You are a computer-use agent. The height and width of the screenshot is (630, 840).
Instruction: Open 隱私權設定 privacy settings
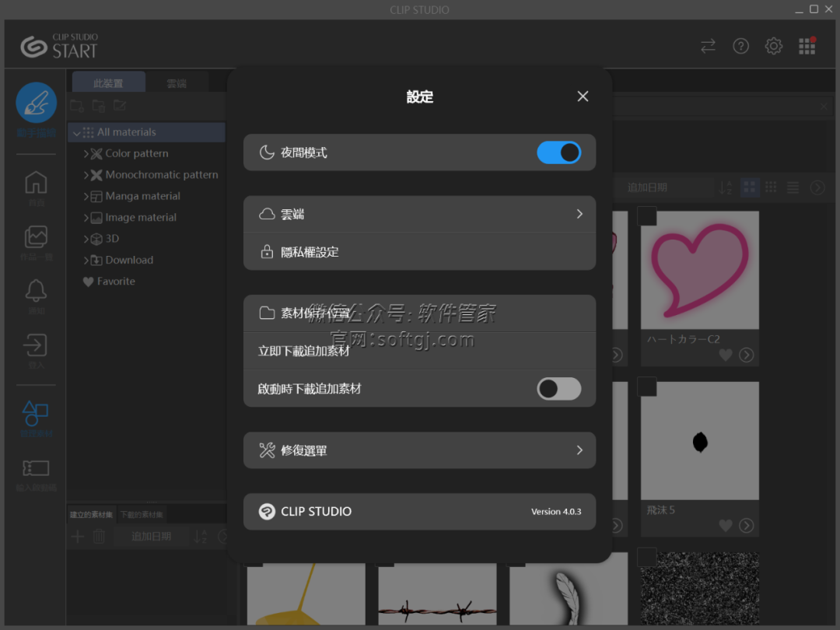(x=419, y=252)
